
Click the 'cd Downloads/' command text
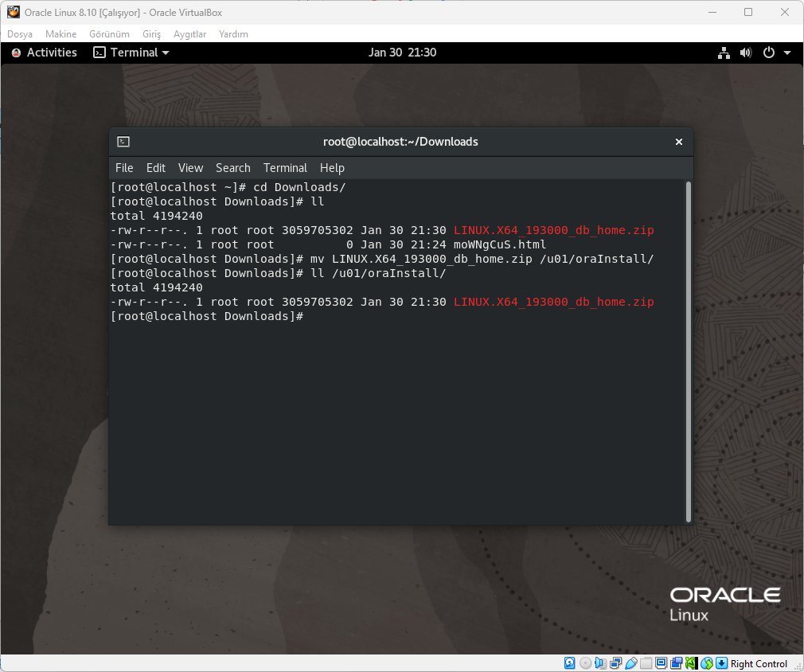299,187
